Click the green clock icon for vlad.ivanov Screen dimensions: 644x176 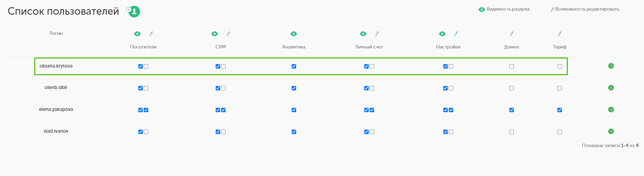tap(611, 131)
